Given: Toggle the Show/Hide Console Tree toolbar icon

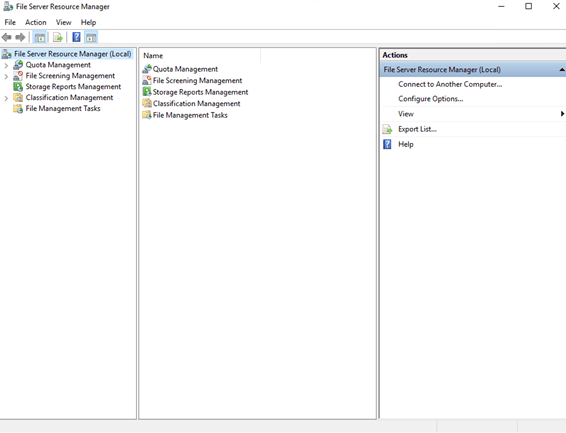Looking at the screenshot, I should [x=40, y=37].
